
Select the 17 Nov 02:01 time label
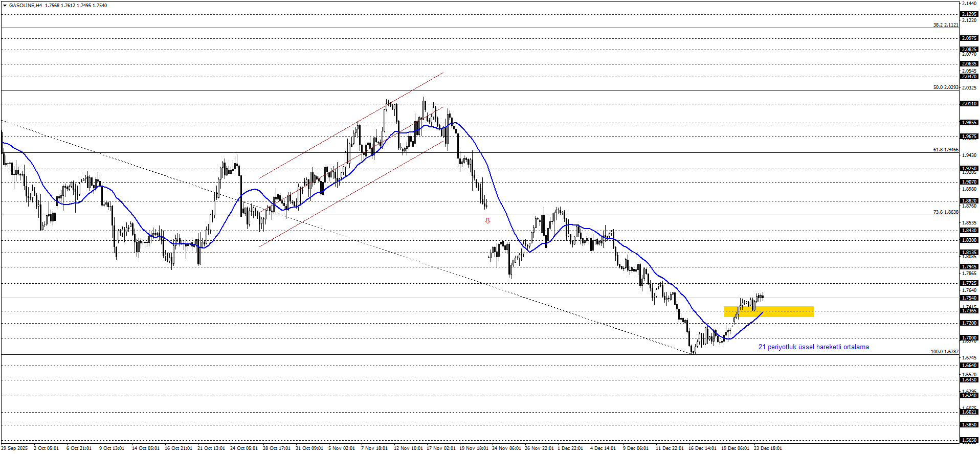point(441,448)
